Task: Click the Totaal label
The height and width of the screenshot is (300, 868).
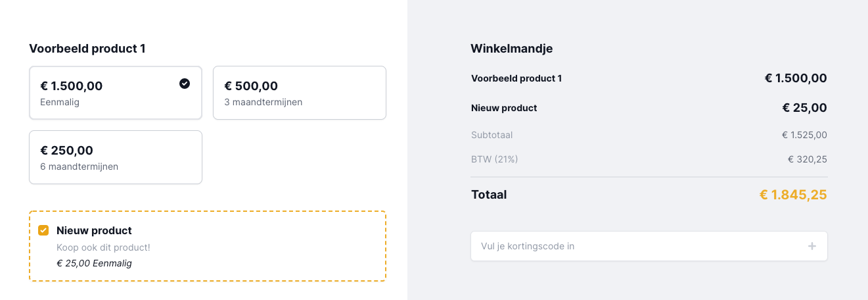Action: point(489,195)
